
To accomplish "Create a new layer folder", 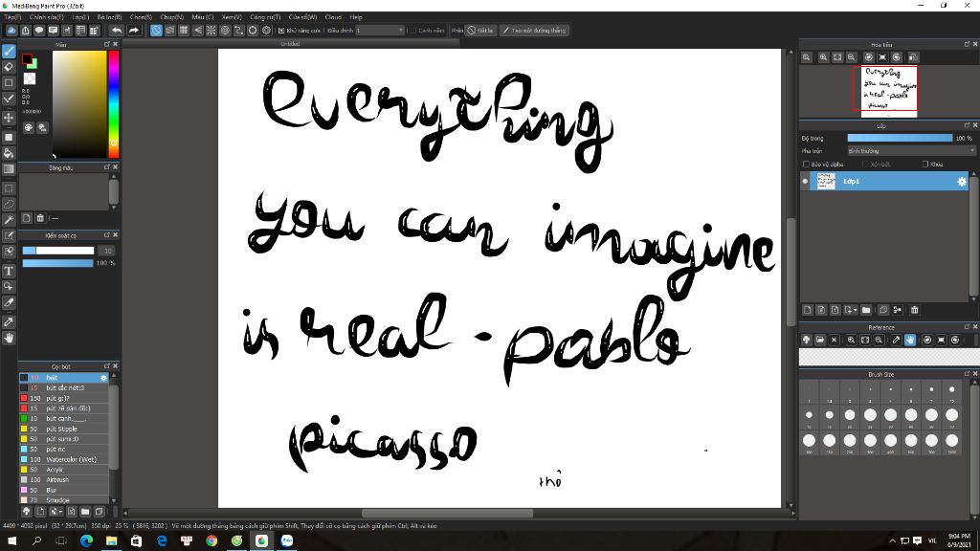I will pos(866,310).
